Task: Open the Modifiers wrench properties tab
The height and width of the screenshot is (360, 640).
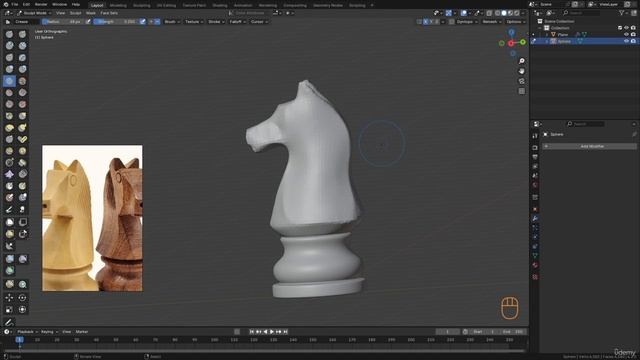Action: click(x=535, y=218)
